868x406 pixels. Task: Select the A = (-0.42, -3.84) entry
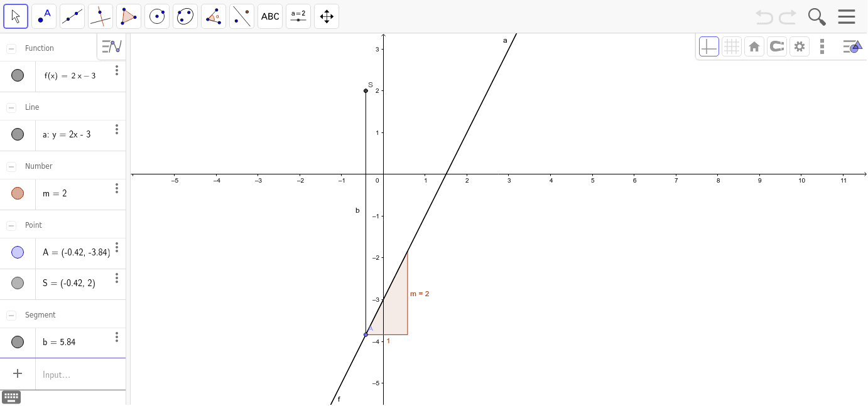(x=76, y=252)
